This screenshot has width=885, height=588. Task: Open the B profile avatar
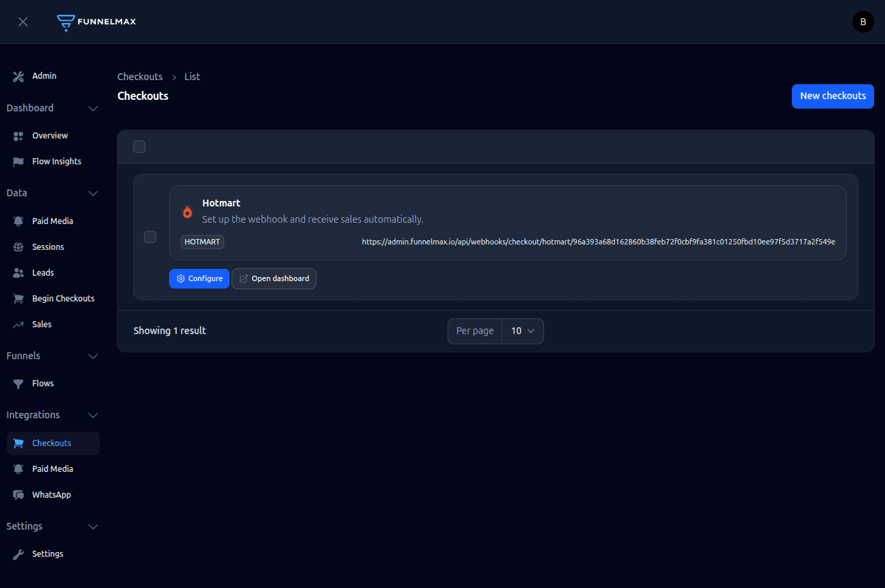(x=863, y=21)
